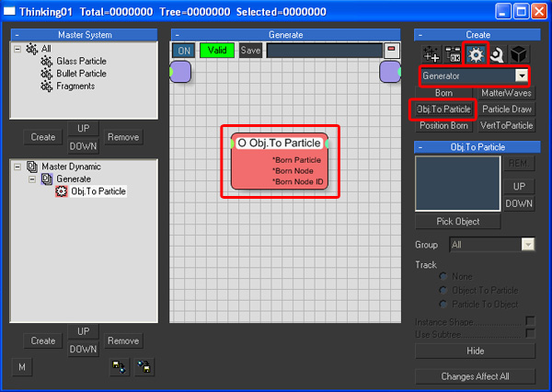This screenshot has height=392, width=552.
Task: Collapse the Master Dynamic tree node
Action: [x=17, y=167]
